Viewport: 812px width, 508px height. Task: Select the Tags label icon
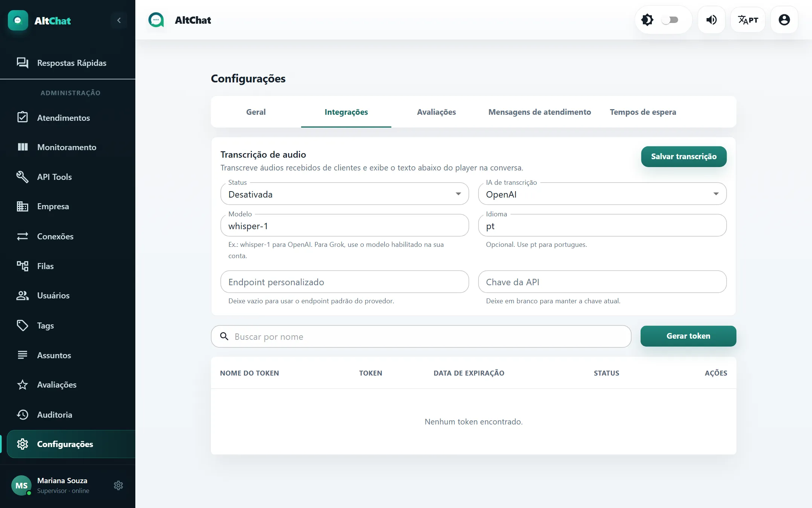point(23,325)
